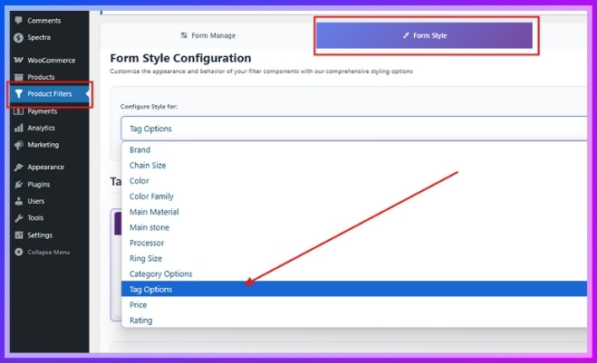This screenshot has width=598, height=364.
Task: Click the Appearance paintbrush icon
Action: point(18,168)
